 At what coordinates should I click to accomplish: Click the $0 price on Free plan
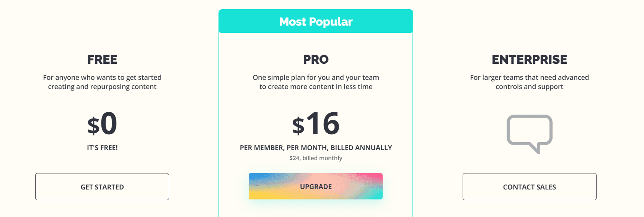pyautogui.click(x=102, y=124)
